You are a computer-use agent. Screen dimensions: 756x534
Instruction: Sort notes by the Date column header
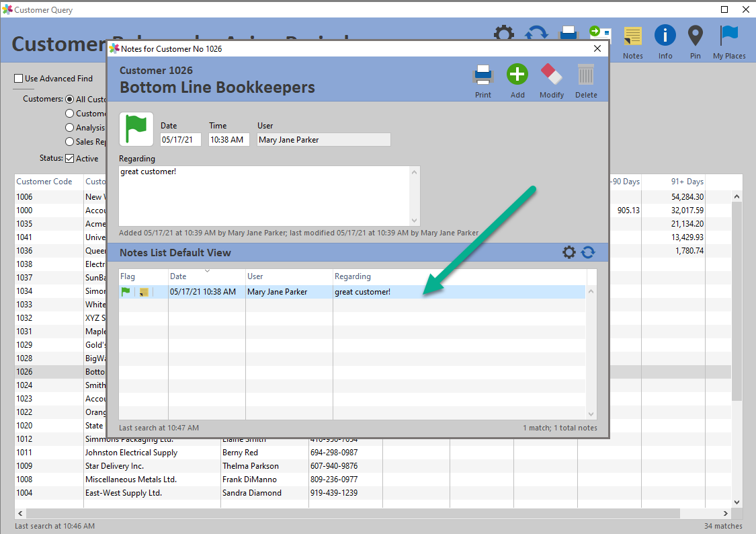coord(177,276)
